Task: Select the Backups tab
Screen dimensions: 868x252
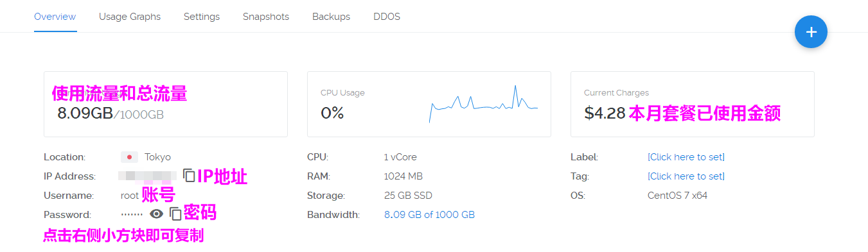Action: 331,17
